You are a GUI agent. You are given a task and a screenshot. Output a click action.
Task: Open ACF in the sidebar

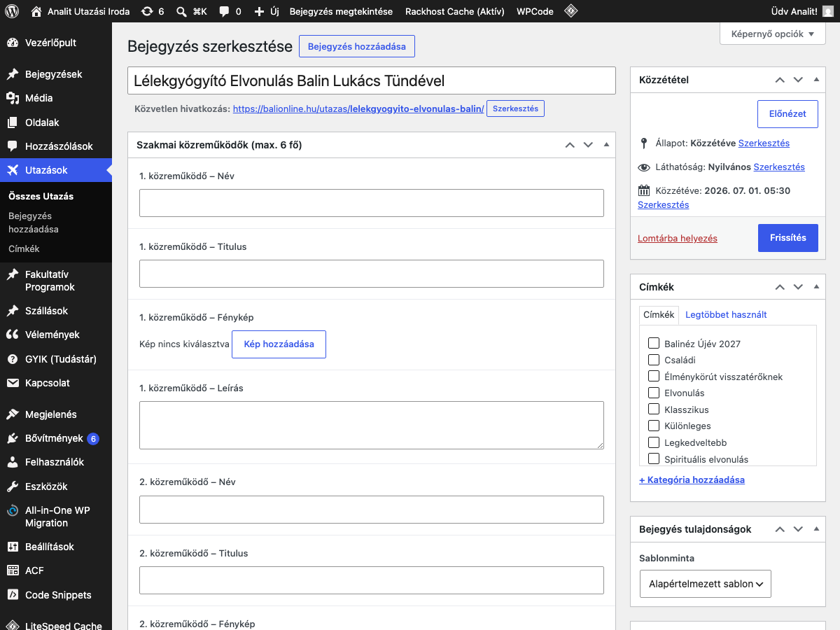tap(56, 570)
